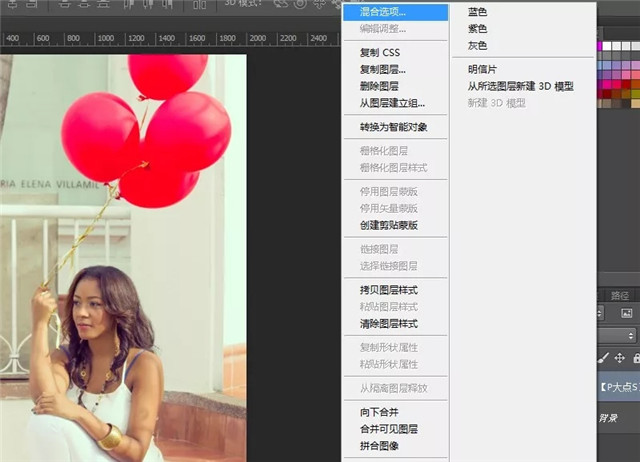Choose 明信片 from the menu
Image resolution: width=640 pixels, height=462 pixels.
(482, 70)
